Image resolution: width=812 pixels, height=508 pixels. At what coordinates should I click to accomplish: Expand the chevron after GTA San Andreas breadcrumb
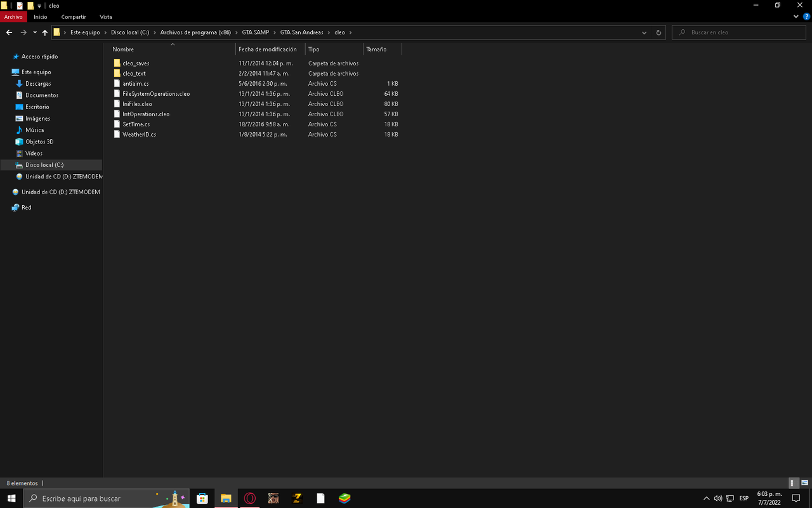click(x=329, y=32)
